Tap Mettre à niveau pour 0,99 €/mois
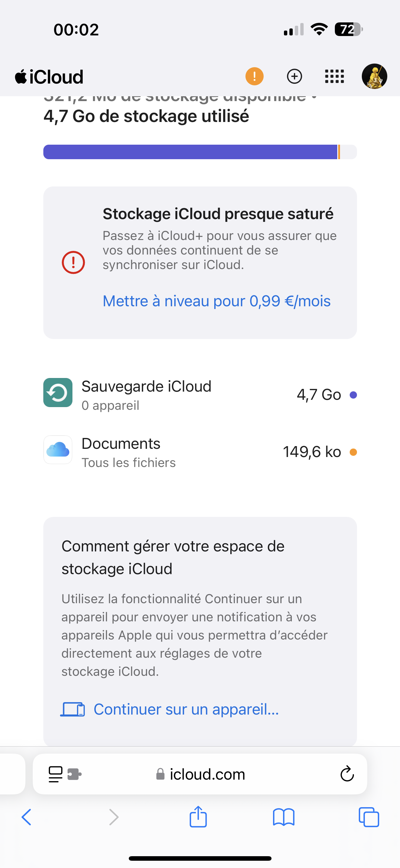The height and width of the screenshot is (868, 400). click(217, 301)
